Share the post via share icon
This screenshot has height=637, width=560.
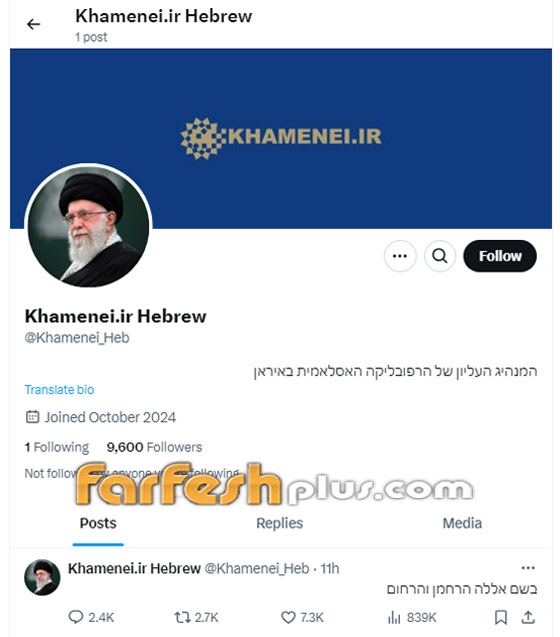pyautogui.click(x=528, y=618)
